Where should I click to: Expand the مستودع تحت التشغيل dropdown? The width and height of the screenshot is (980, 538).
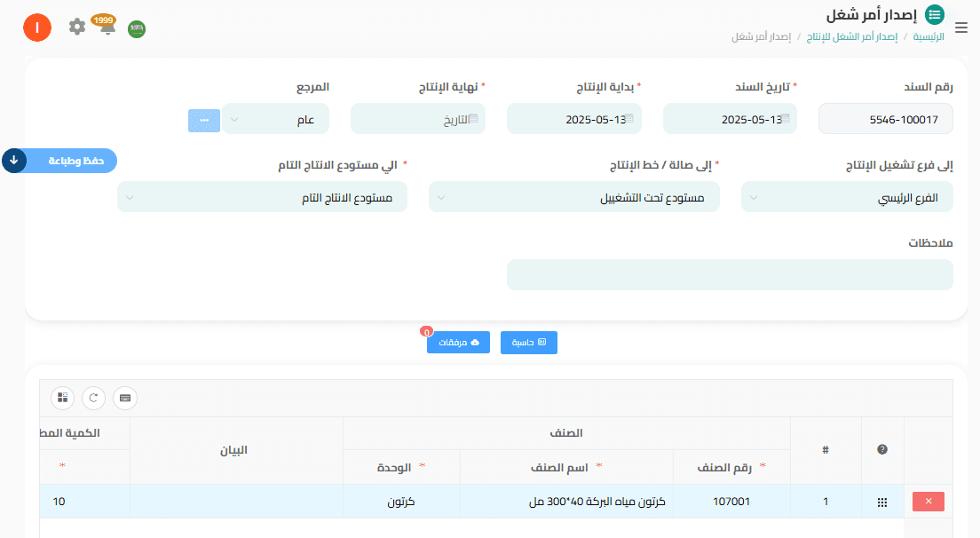pyautogui.click(x=573, y=197)
